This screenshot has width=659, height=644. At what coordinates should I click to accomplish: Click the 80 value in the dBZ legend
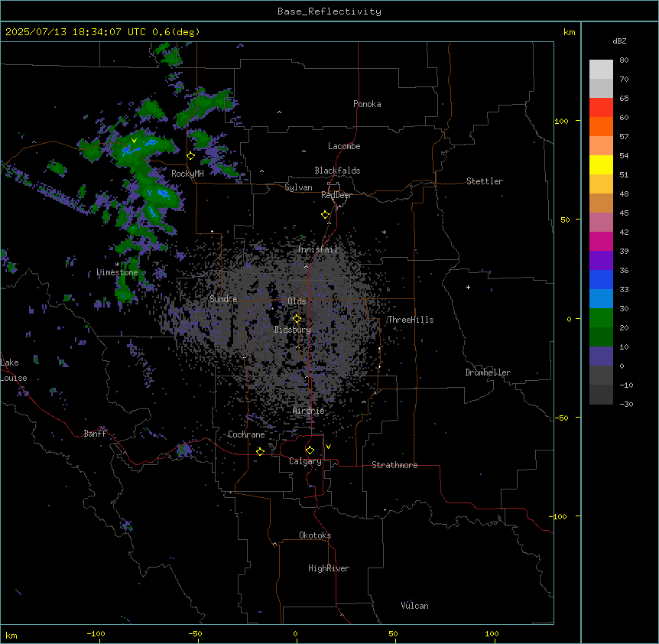coord(624,60)
